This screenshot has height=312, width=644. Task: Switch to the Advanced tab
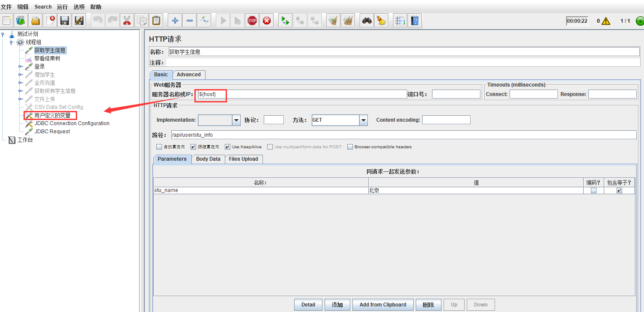click(x=188, y=75)
